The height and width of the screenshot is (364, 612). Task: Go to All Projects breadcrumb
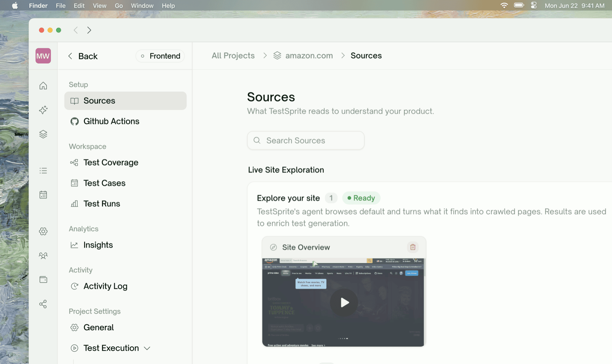[x=233, y=55]
